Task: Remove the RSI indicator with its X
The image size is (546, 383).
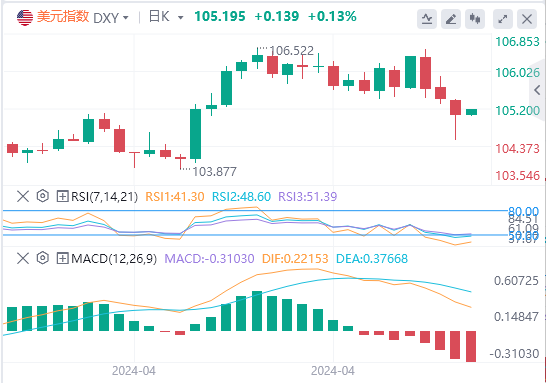Action: [23, 196]
